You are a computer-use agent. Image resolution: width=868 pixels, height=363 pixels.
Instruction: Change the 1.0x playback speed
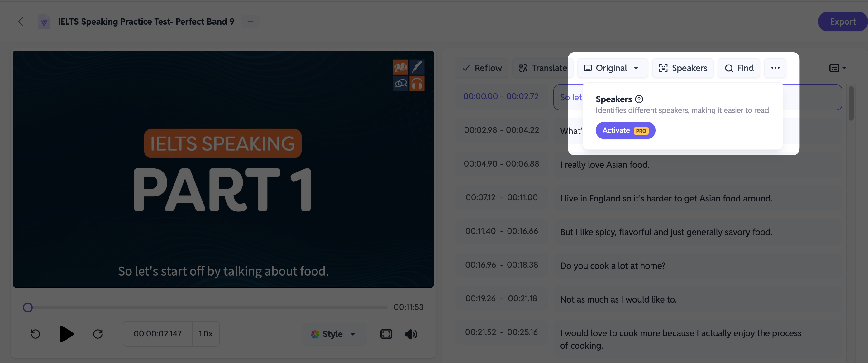(206, 334)
